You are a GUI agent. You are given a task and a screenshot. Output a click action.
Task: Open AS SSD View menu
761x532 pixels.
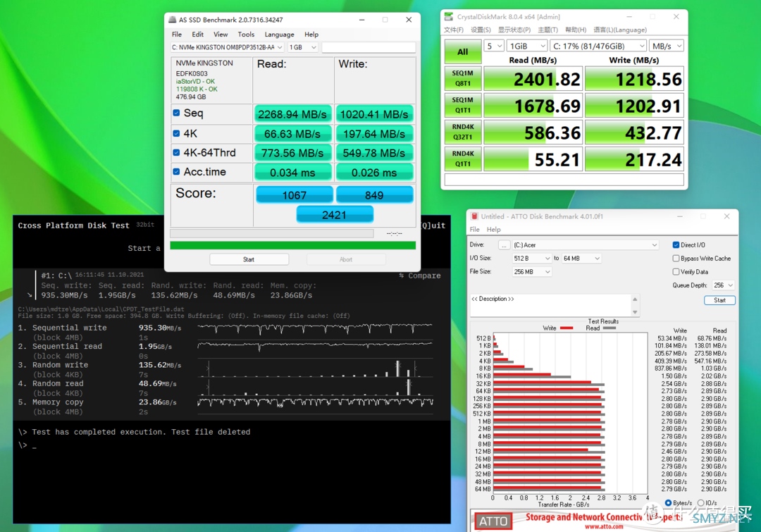click(221, 35)
